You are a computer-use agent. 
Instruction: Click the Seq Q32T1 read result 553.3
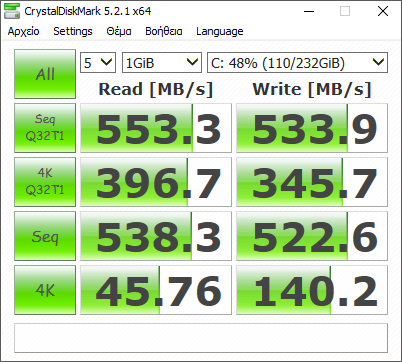tap(156, 128)
